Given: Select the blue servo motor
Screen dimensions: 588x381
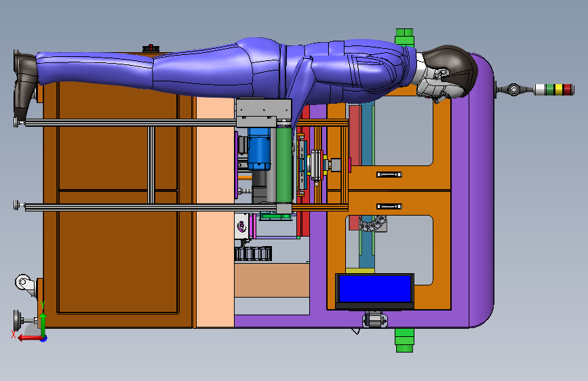Looking at the screenshot, I should click(x=259, y=149).
